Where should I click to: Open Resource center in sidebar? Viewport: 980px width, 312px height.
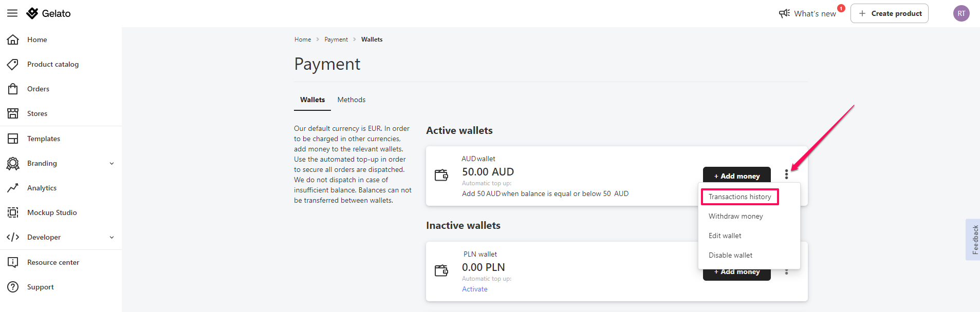[53, 262]
